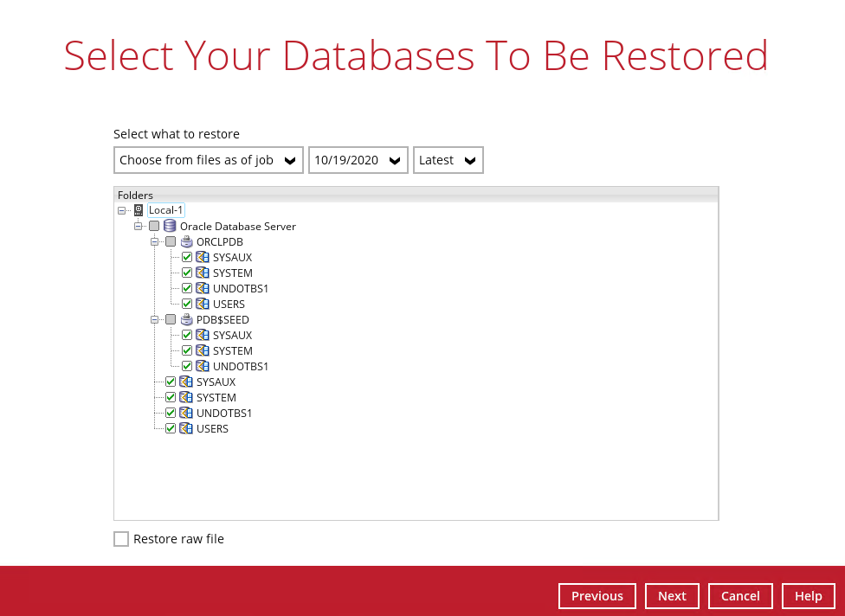Open the Latest time dropdown
845x616 pixels.
(x=448, y=160)
